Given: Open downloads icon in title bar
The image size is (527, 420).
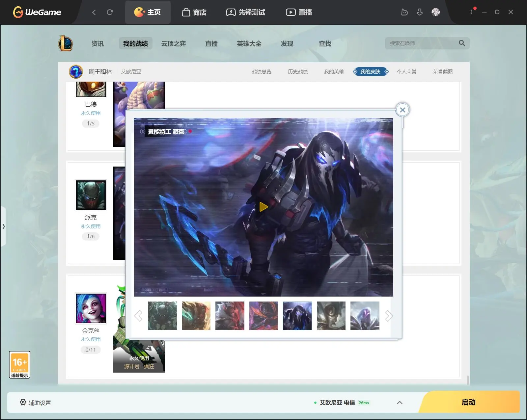Looking at the screenshot, I should point(420,12).
